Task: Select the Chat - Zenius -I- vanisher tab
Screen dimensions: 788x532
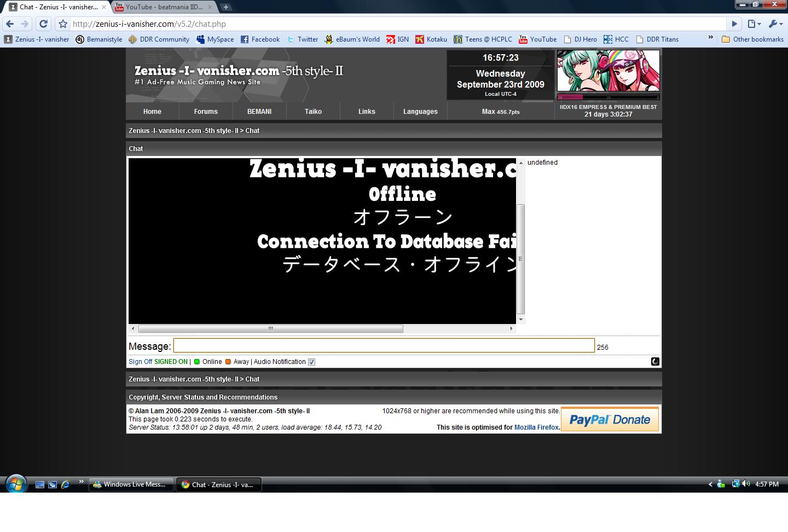Action: pyautogui.click(x=57, y=7)
